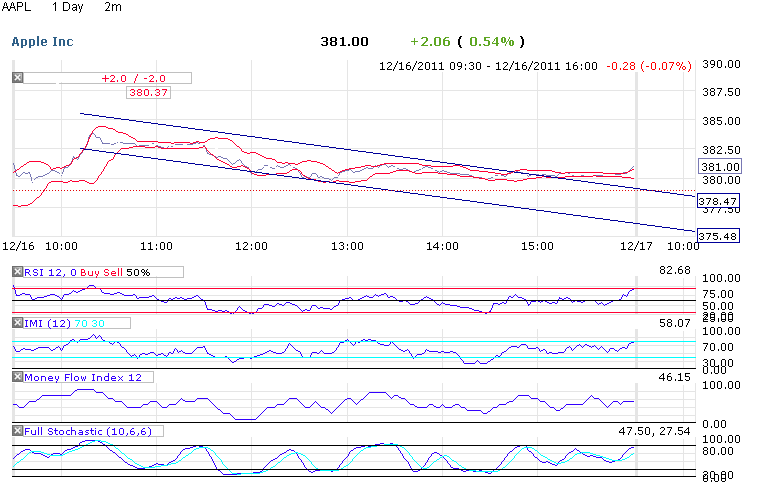
Task: Click the IMI value 58.07
Action: coord(675,323)
